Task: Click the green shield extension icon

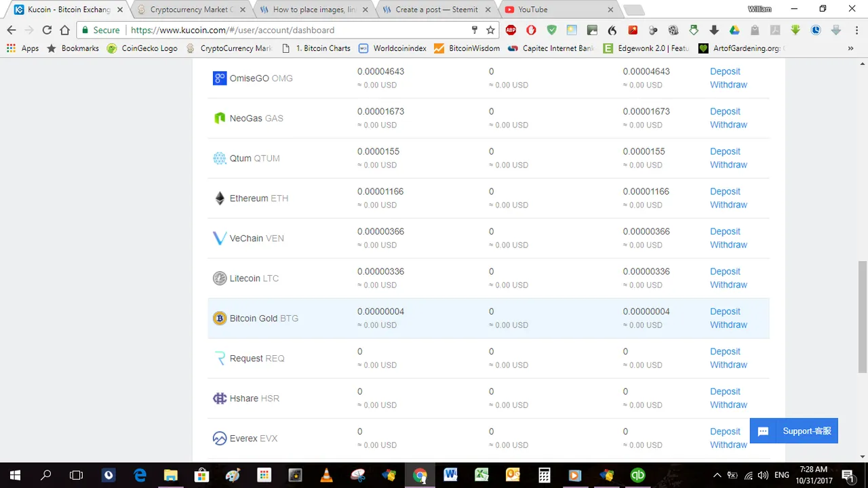Action: point(551,30)
